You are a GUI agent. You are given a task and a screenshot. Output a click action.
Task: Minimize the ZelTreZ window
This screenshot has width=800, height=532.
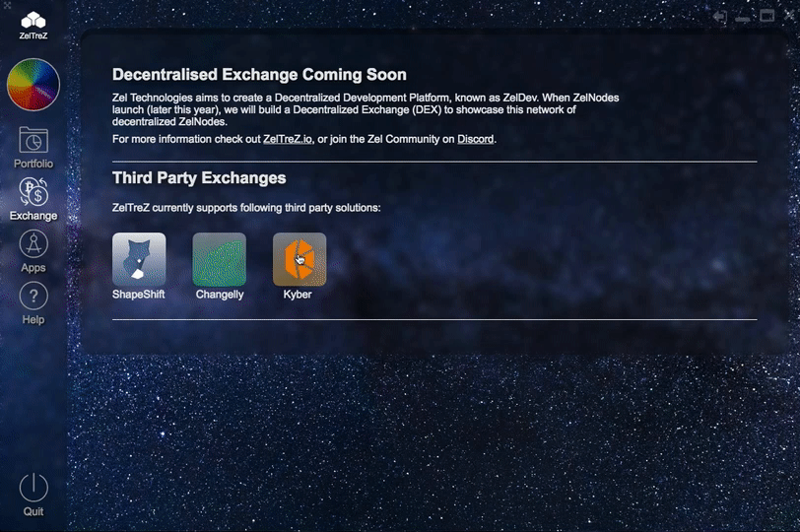[742, 19]
